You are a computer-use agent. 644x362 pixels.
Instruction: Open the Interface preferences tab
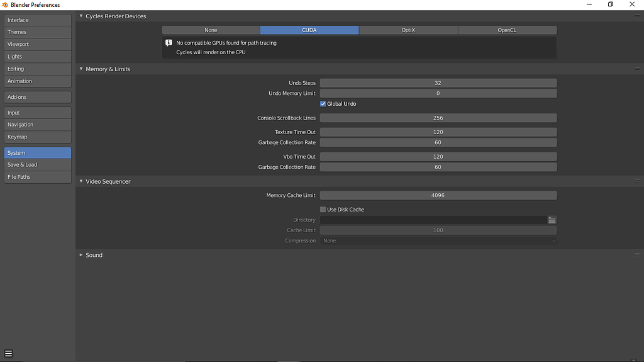pos(38,20)
